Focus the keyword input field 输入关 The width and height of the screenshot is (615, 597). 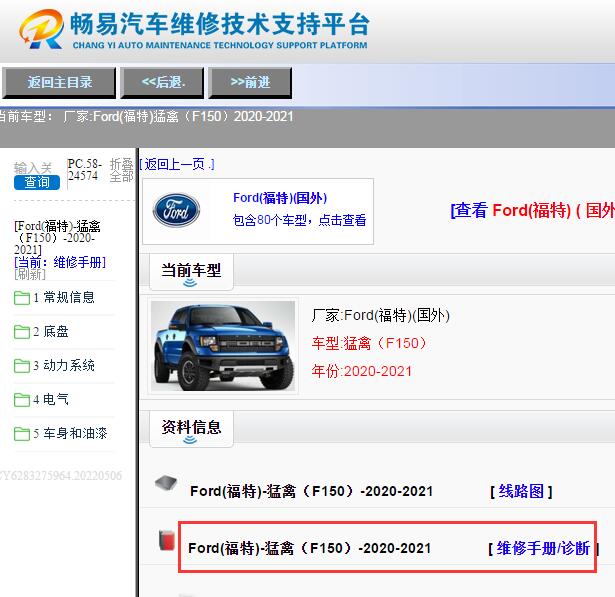click(x=33, y=168)
